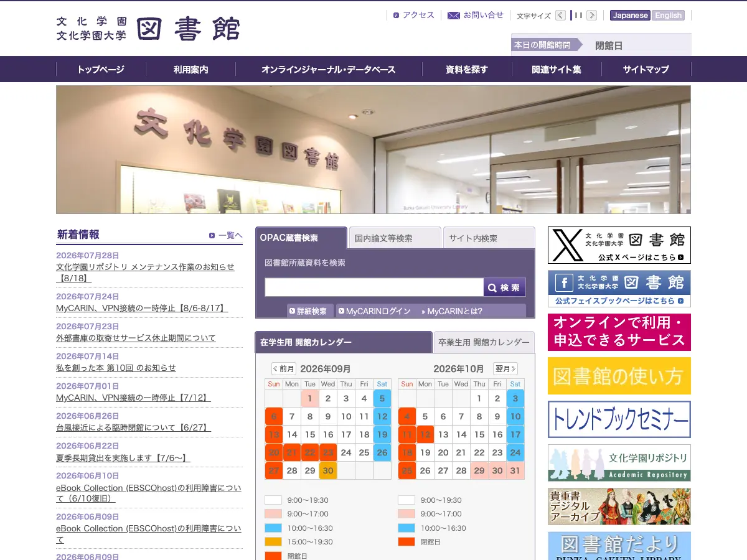
Task: Open news MyCARIN VPN停止【8/6-8/17】
Action: pos(142,308)
